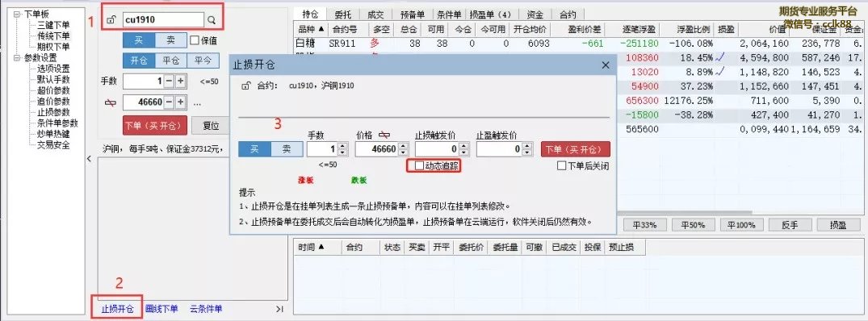Viewport: 868px width, 321px height.
Task: Click spinner of 止损触发价 field
Action: click(464, 149)
